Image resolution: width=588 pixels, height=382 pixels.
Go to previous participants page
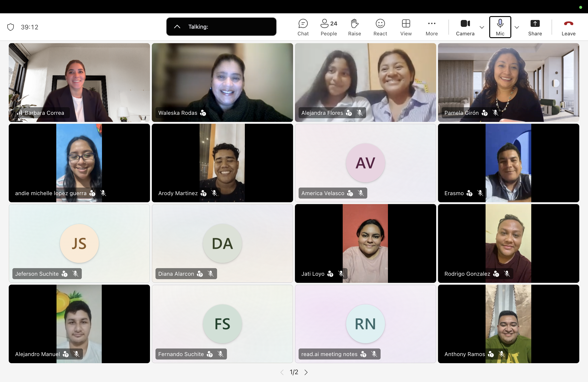point(282,372)
